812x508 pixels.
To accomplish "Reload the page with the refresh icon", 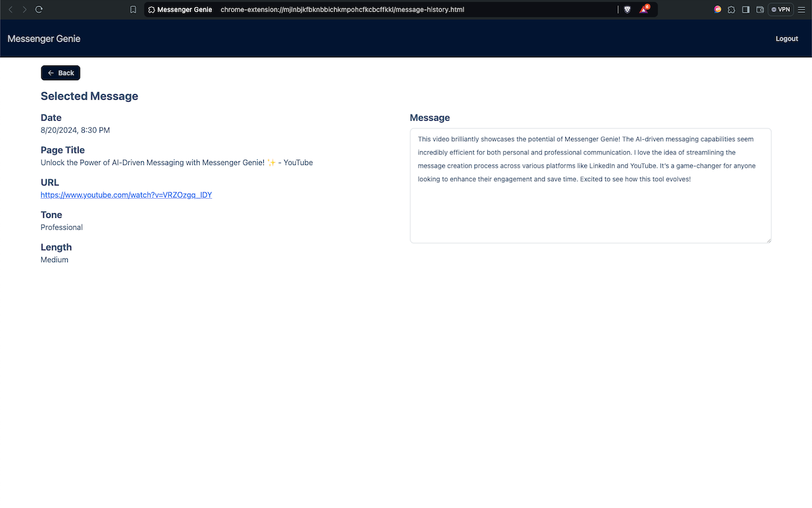I will click(39, 10).
